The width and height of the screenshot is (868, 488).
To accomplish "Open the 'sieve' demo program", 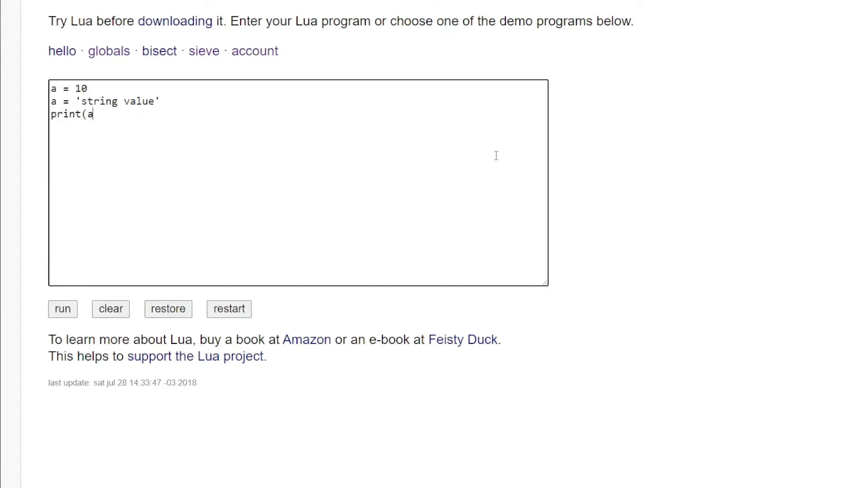I will pos(204,51).
